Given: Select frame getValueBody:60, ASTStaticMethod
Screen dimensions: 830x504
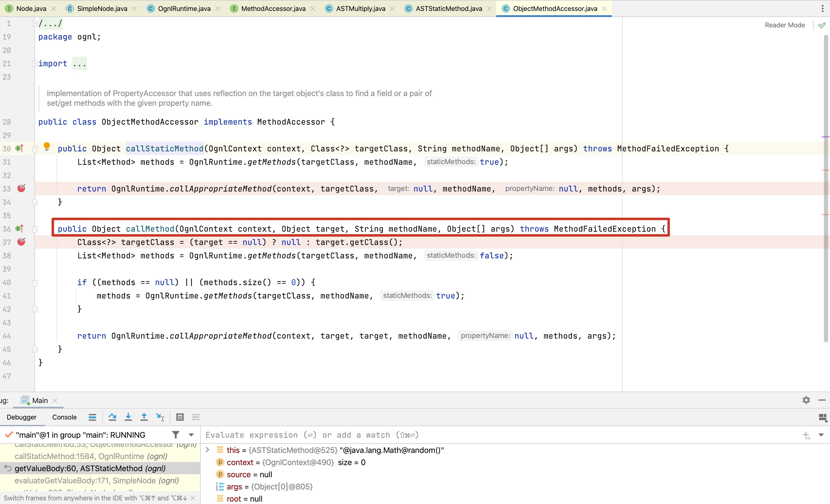Looking at the screenshot, I should pos(100,468).
